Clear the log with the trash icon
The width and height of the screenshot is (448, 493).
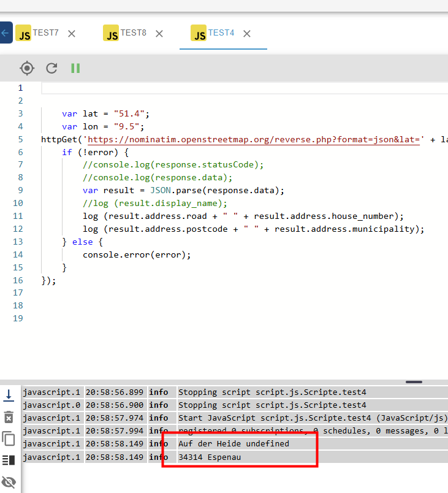tap(9, 417)
